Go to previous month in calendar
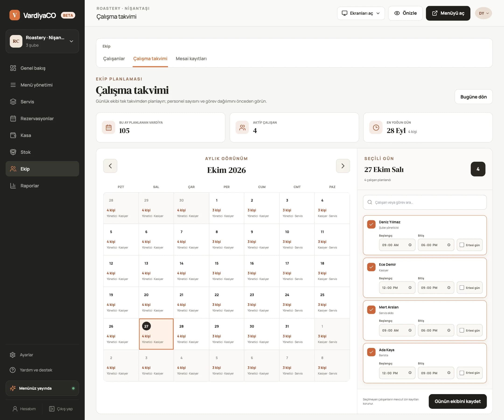Screen dimensions: 504x420 pyautogui.click(x=110, y=166)
